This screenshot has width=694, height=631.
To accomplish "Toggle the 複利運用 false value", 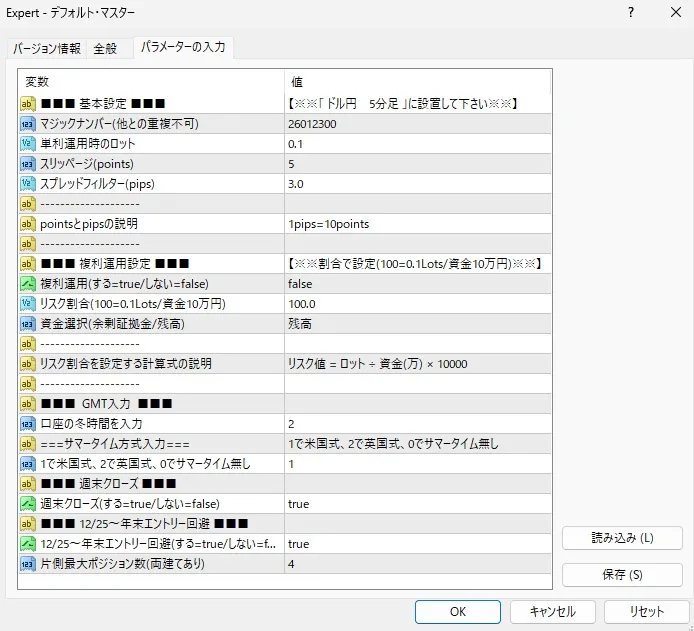I will (x=416, y=284).
